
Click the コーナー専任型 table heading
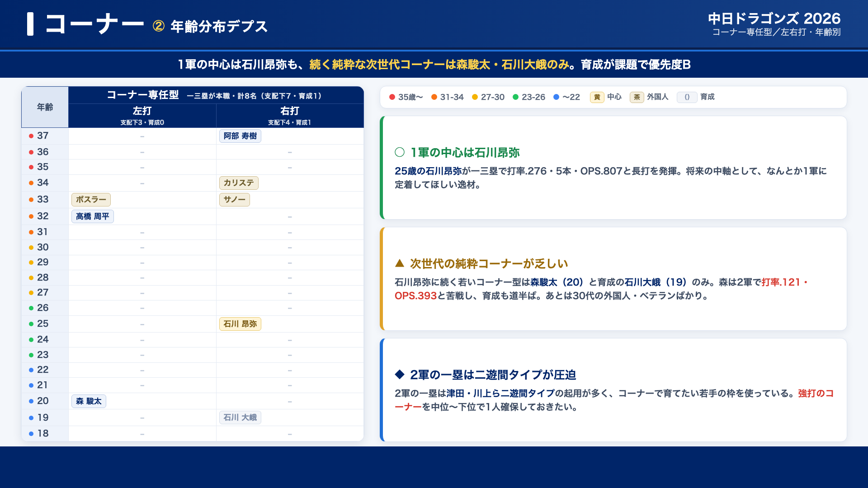[143, 95]
